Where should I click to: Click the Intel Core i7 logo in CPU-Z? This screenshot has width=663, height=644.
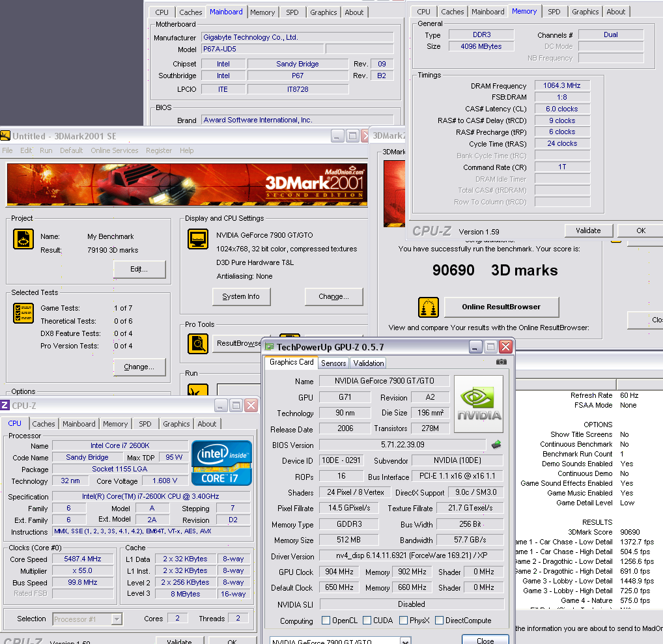point(221,463)
